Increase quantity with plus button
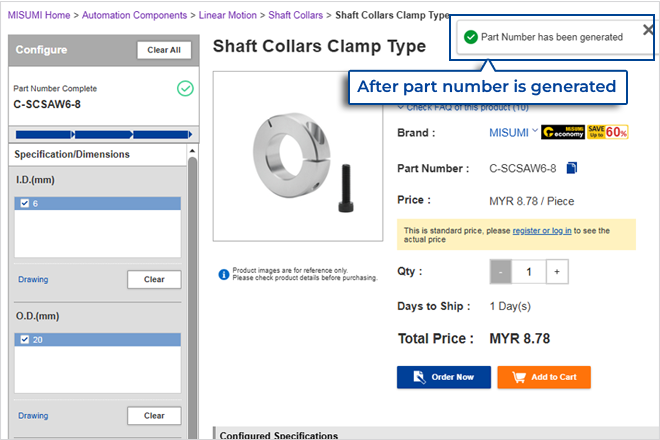660x440 pixels. point(556,271)
